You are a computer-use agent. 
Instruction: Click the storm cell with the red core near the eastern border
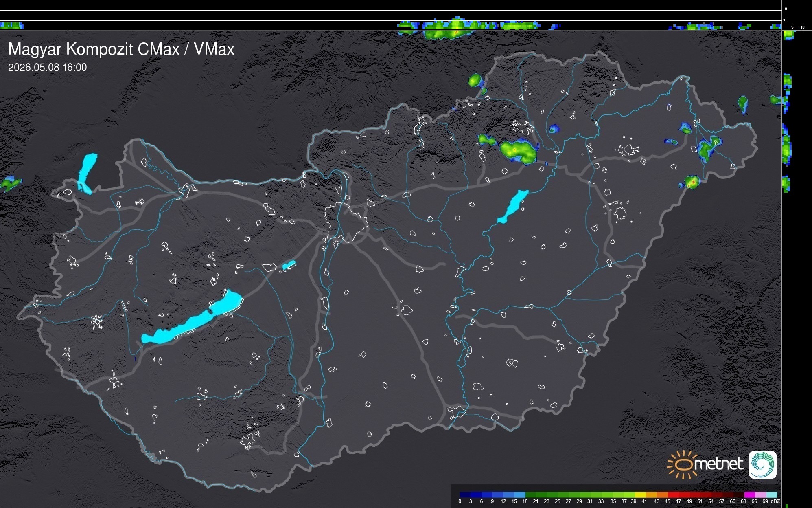(691, 182)
